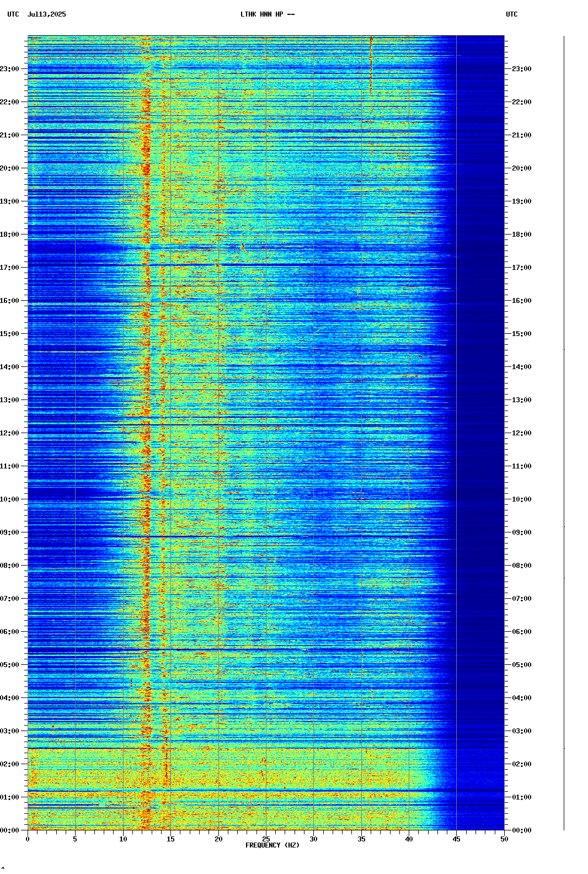
Task: Click the UTC label beside the date
Action: coord(13,14)
